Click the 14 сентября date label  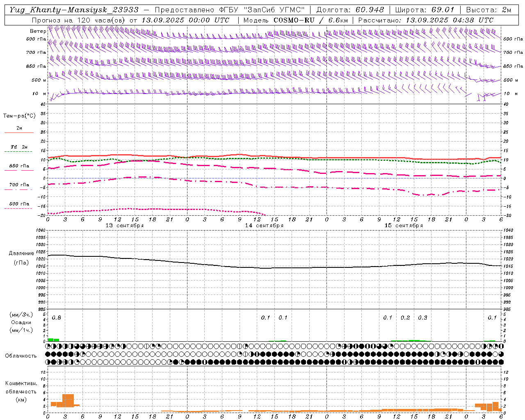click(264, 225)
